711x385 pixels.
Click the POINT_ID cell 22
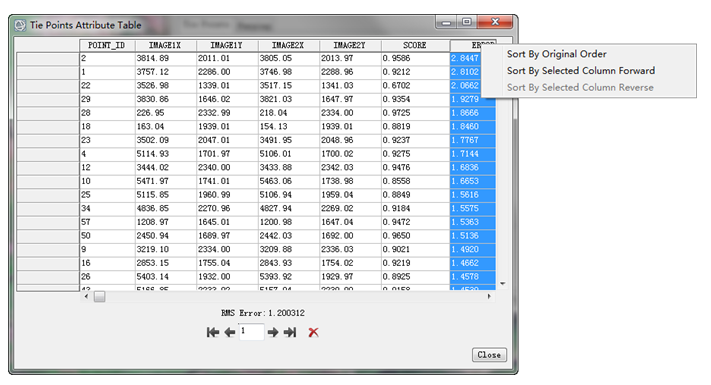pyautogui.click(x=107, y=86)
